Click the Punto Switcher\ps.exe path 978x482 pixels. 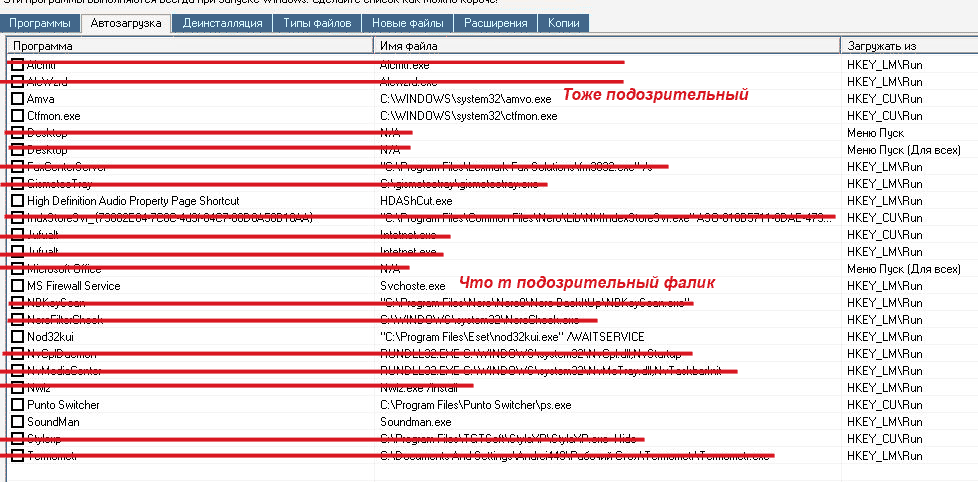(x=476, y=405)
